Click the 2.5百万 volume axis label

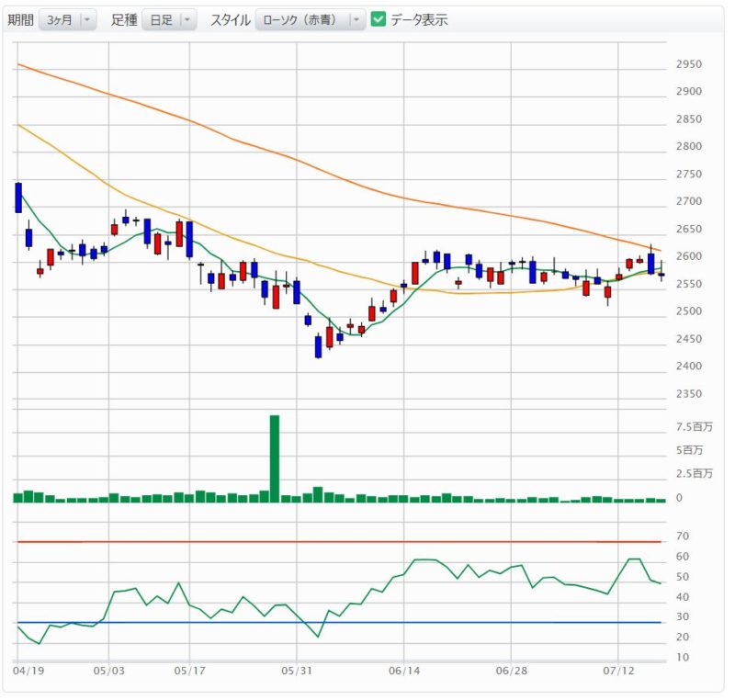(695, 474)
